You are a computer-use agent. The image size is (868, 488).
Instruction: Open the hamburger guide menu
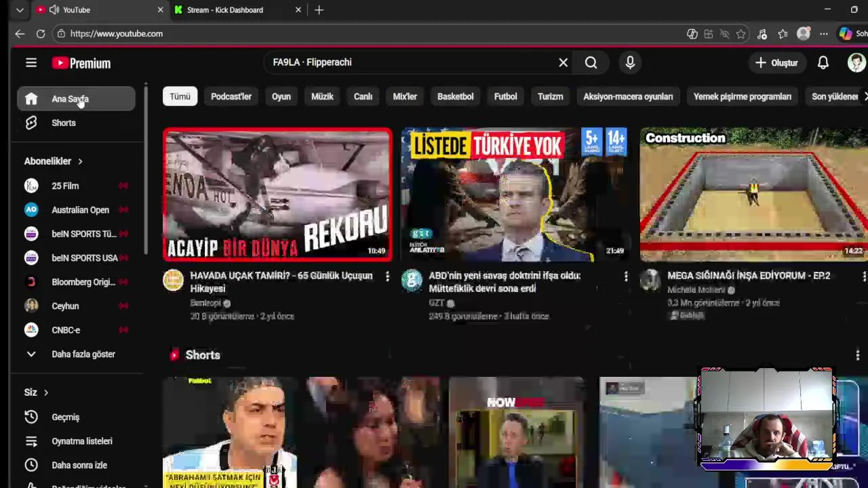tap(31, 63)
